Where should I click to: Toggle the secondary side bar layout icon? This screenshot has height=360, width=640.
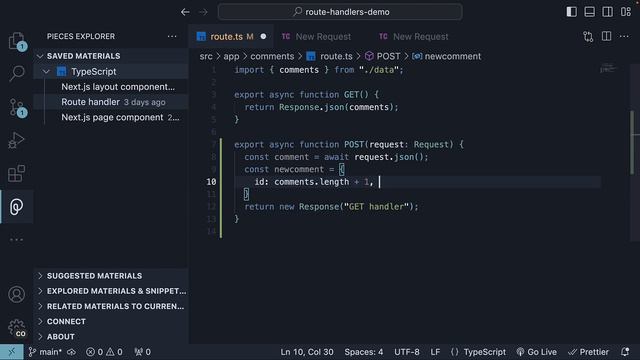[607, 12]
